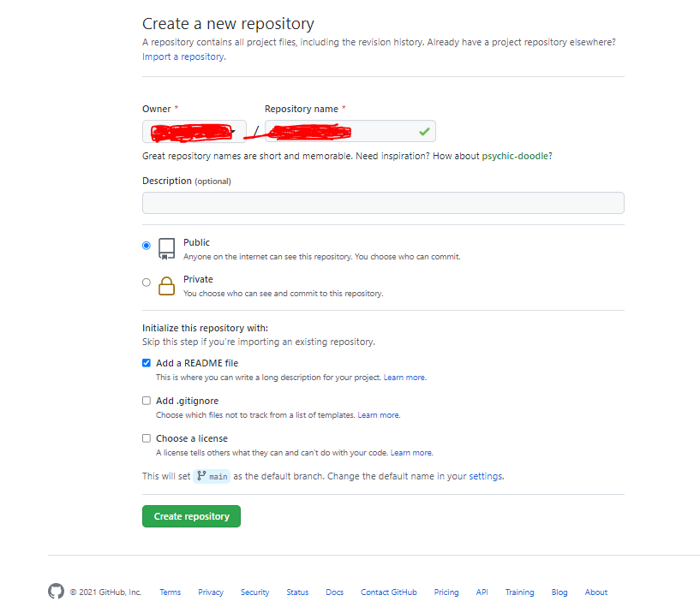This screenshot has width=700, height=613.
Task: Open Learn more link for .gitignore
Action: [x=379, y=415]
